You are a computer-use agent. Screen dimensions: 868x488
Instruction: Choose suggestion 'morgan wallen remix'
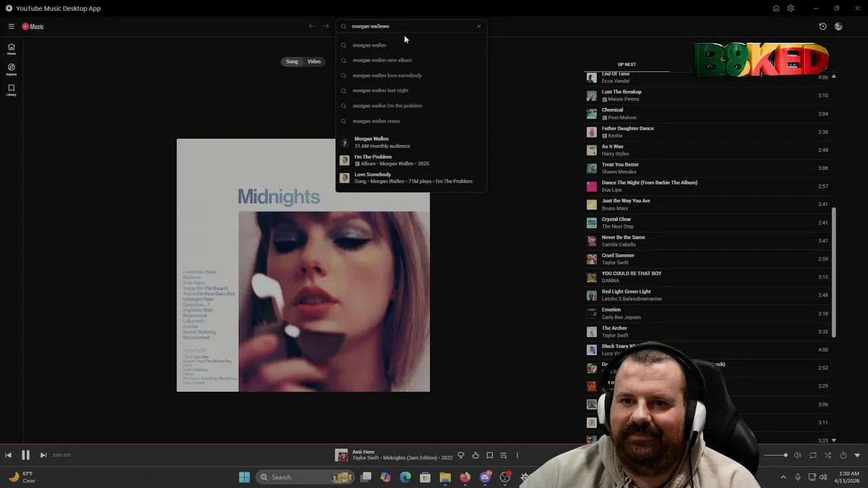pos(411,121)
